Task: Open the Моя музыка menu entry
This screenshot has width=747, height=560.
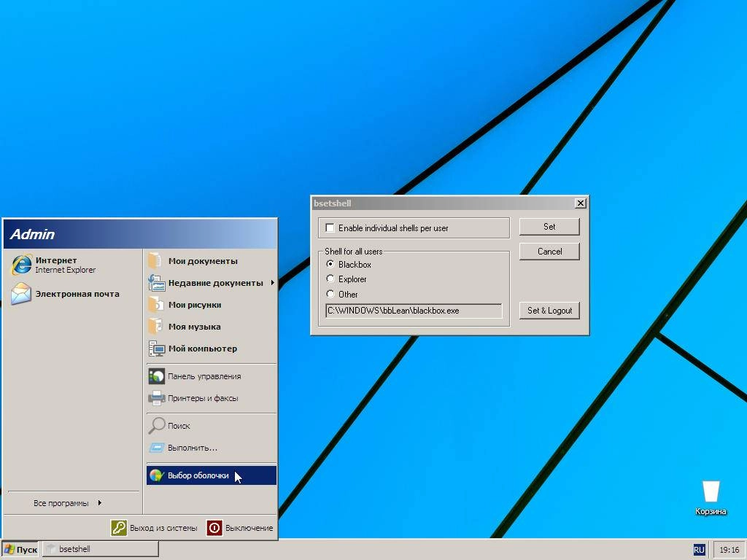Action: point(212,327)
